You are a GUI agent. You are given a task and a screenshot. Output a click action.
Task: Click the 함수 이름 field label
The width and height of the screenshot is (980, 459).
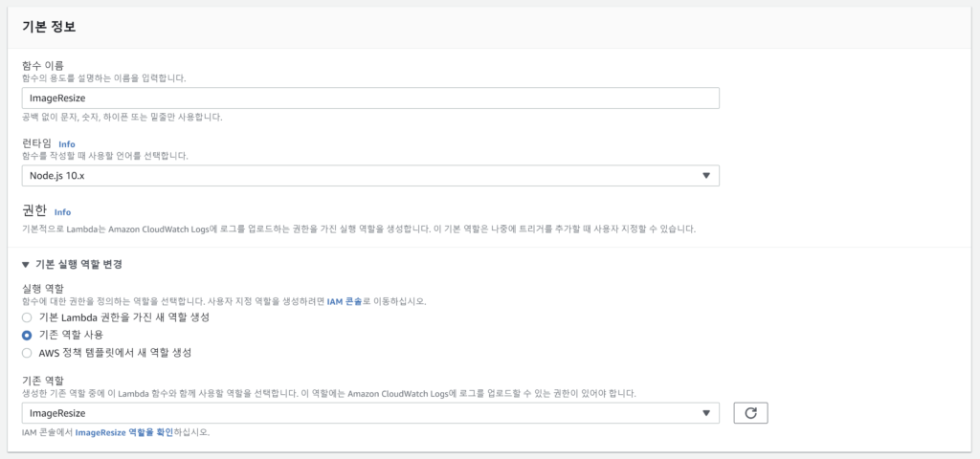[42, 65]
